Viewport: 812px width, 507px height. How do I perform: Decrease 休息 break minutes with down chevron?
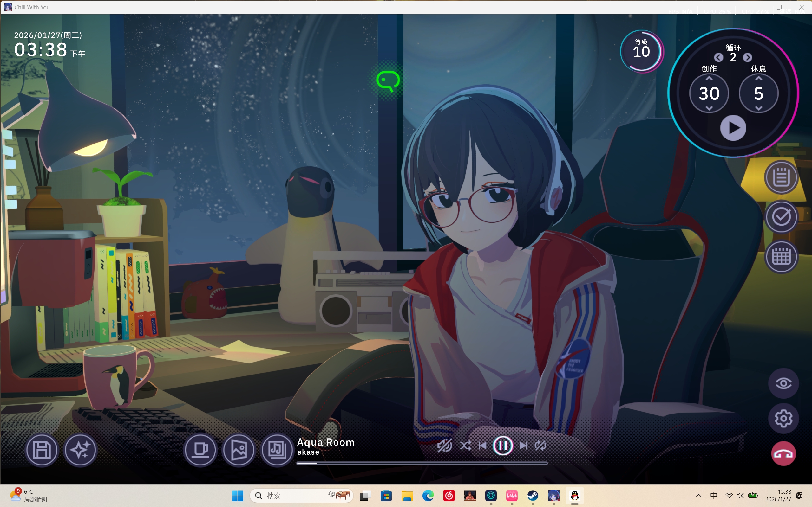[759, 108]
